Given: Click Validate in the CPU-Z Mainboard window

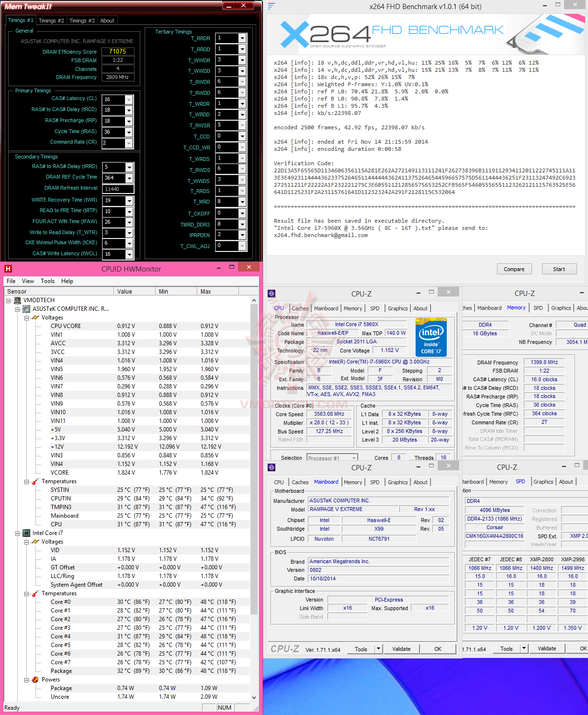Looking at the screenshot, I should click(x=401, y=649).
